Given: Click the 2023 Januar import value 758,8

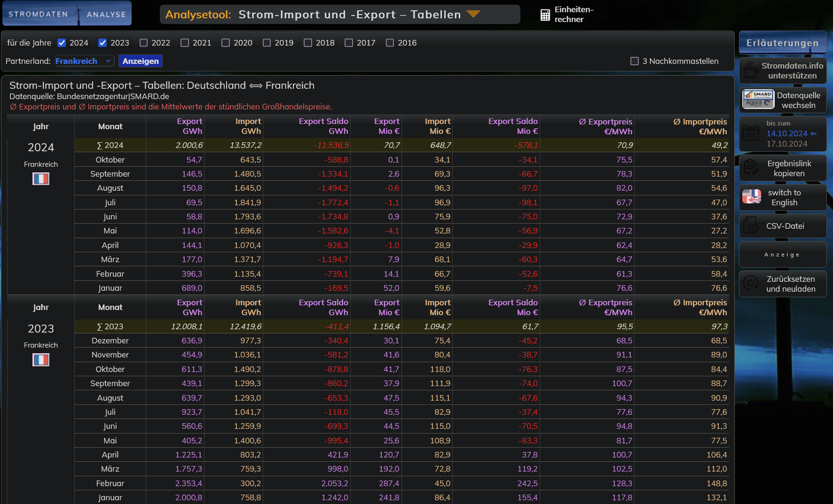Looking at the screenshot, I should point(251,497).
